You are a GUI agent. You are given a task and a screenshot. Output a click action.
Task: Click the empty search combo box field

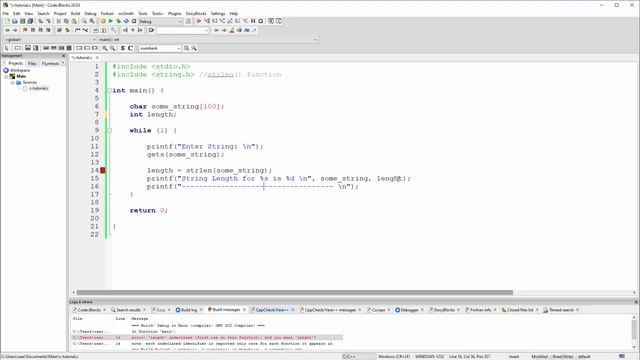182,30
